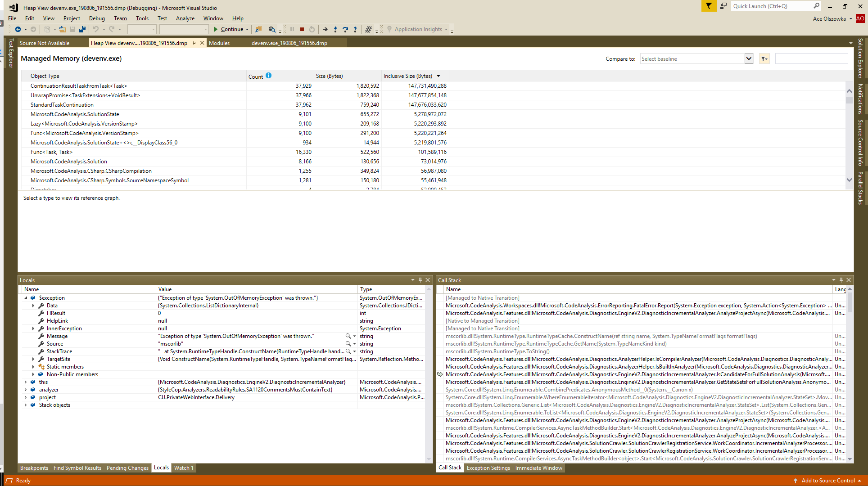868x486 pixels.
Task: Open the Select baseline dropdown
Action: click(x=748, y=58)
